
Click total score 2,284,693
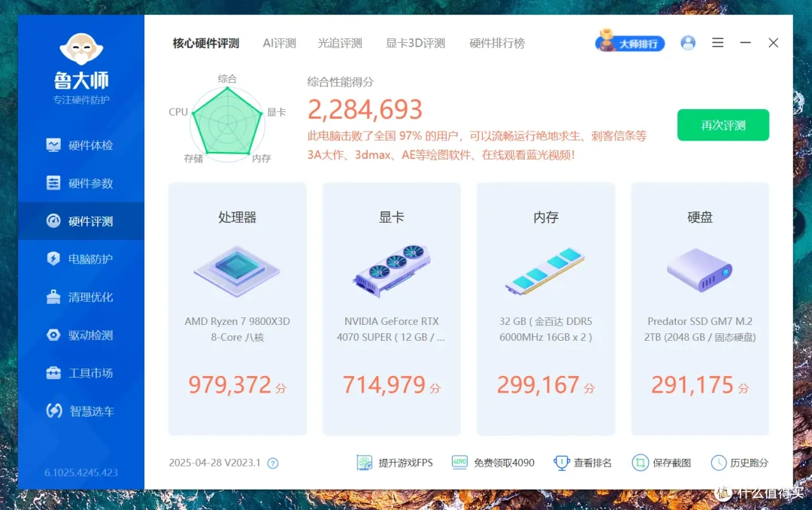point(365,109)
